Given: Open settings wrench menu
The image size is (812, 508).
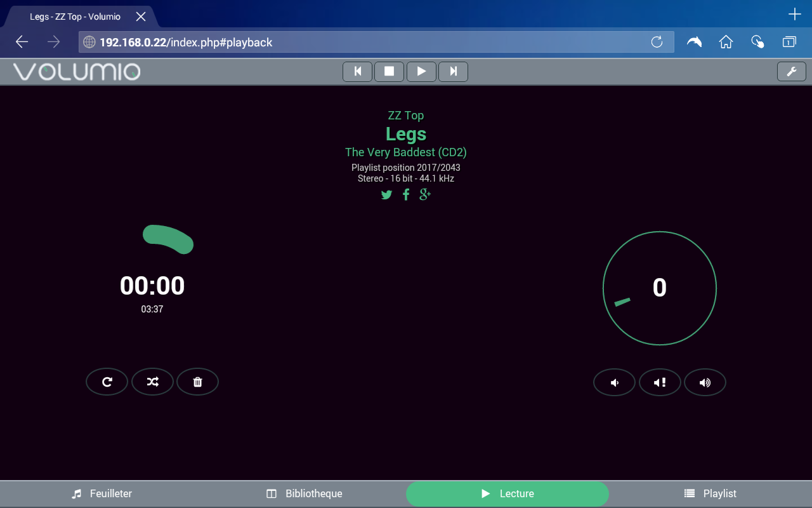Looking at the screenshot, I should click(x=792, y=72).
